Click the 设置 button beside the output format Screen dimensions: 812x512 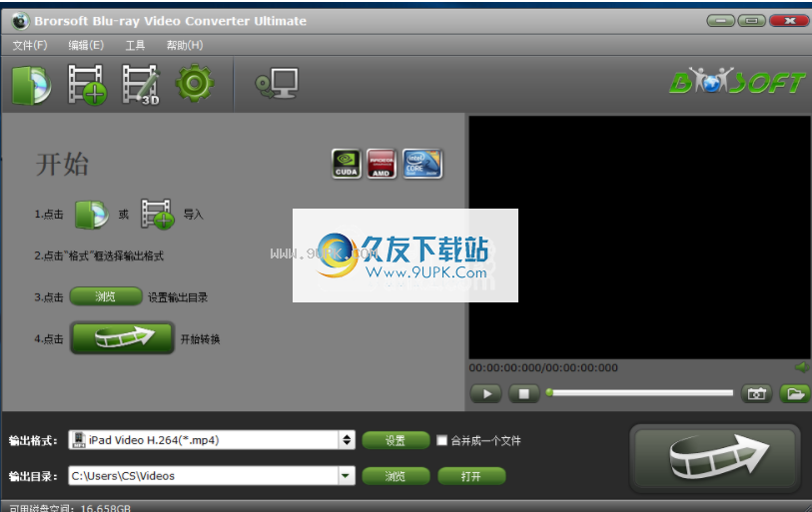[x=396, y=440]
